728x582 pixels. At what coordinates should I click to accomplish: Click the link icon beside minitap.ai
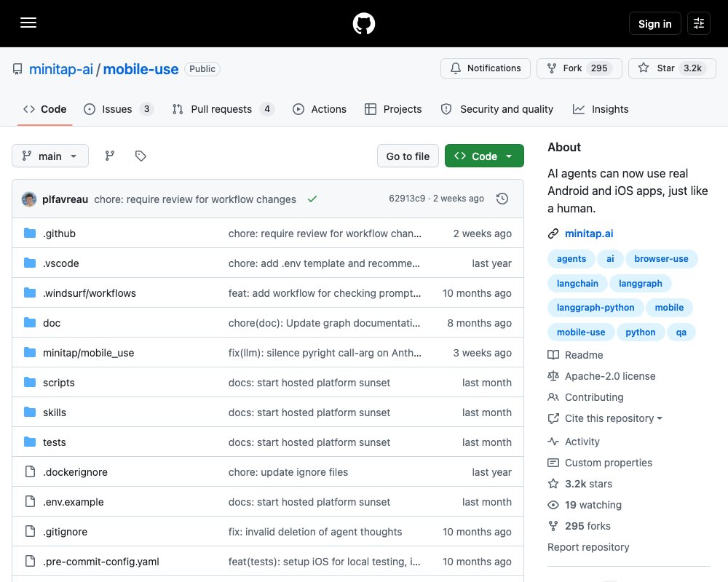click(553, 234)
